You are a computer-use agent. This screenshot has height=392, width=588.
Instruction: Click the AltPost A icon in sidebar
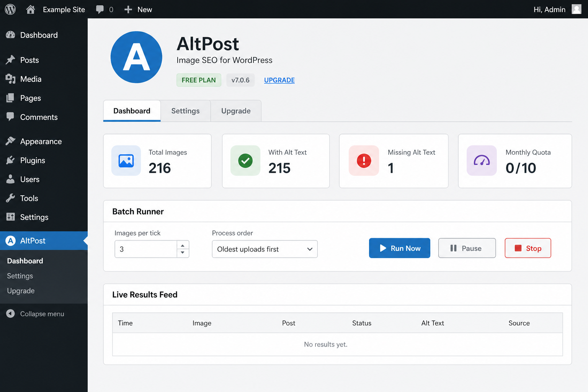11,240
